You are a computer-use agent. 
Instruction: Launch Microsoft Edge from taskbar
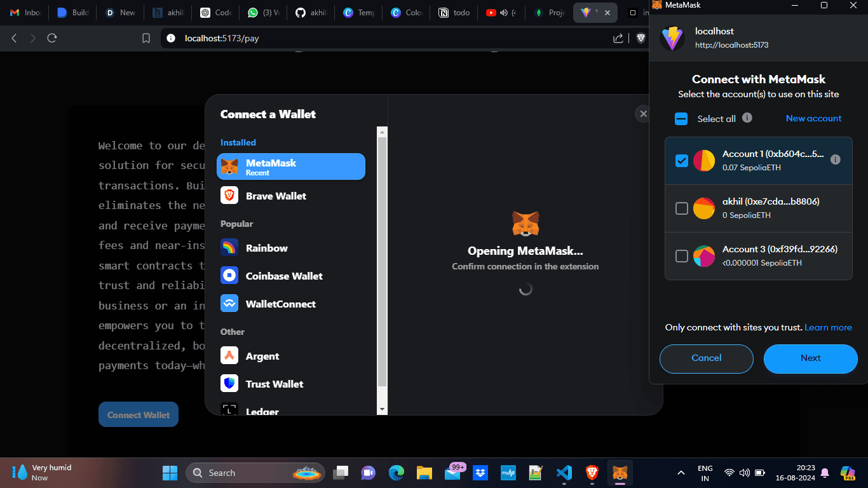397,473
